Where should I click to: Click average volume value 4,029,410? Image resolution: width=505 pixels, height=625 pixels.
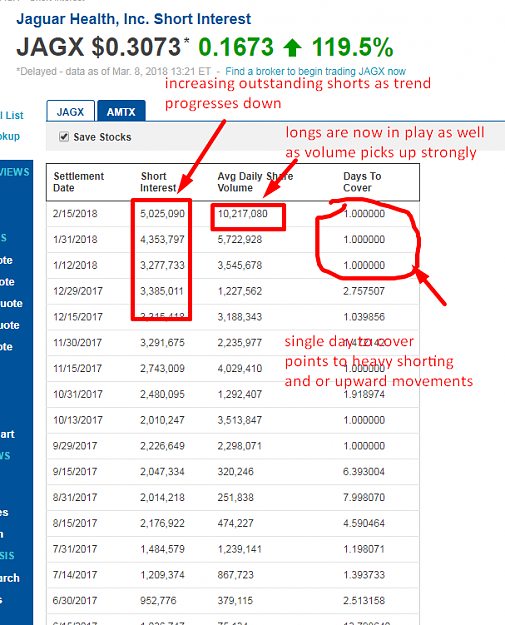click(x=240, y=369)
